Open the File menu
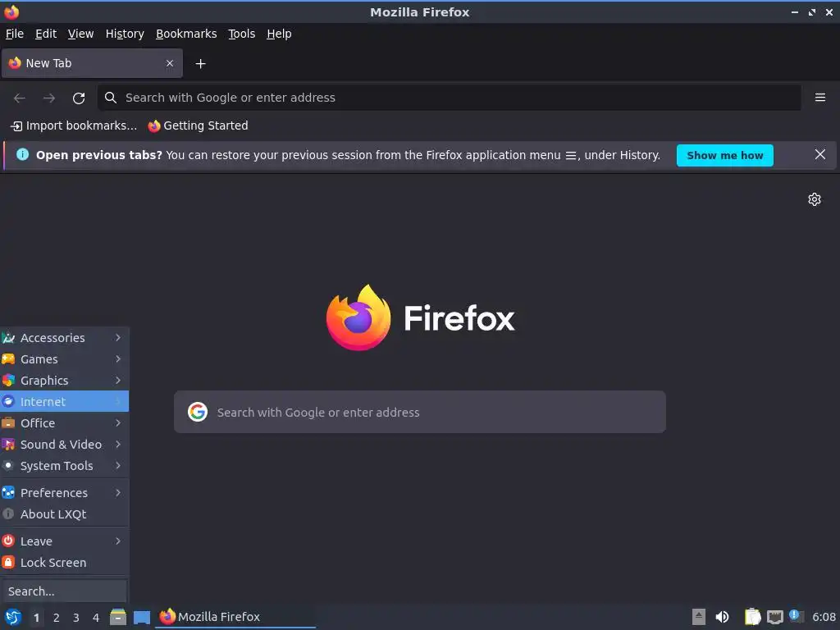 (x=15, y=34)
